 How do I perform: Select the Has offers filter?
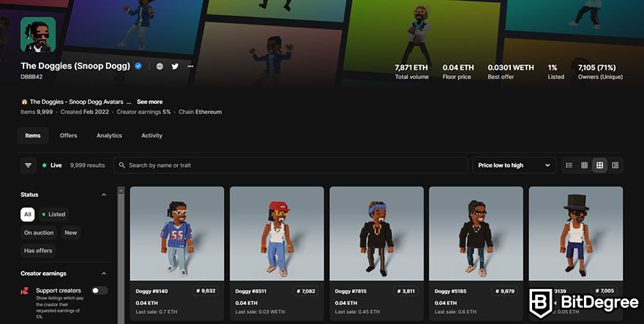(x=38, y=250)
